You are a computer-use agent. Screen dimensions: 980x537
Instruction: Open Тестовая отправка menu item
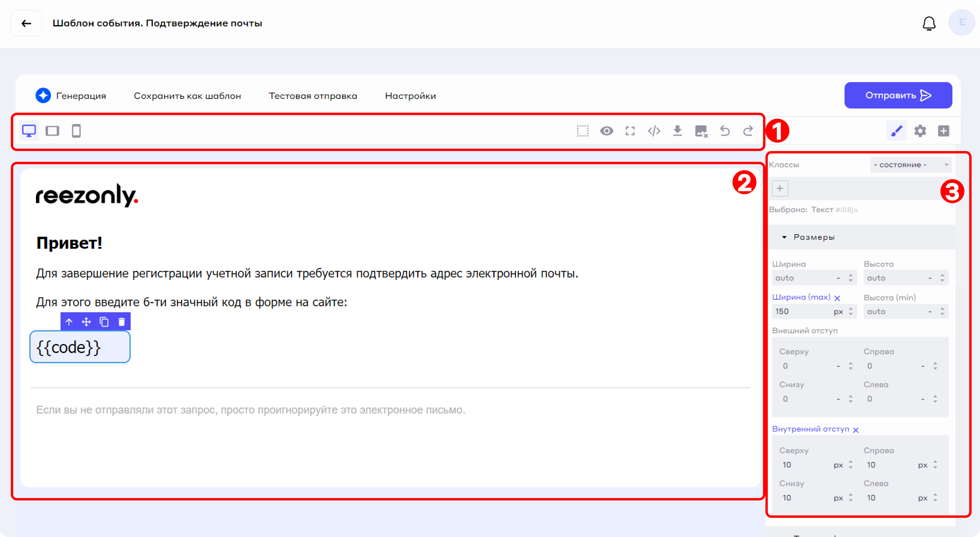pos(313,96)
